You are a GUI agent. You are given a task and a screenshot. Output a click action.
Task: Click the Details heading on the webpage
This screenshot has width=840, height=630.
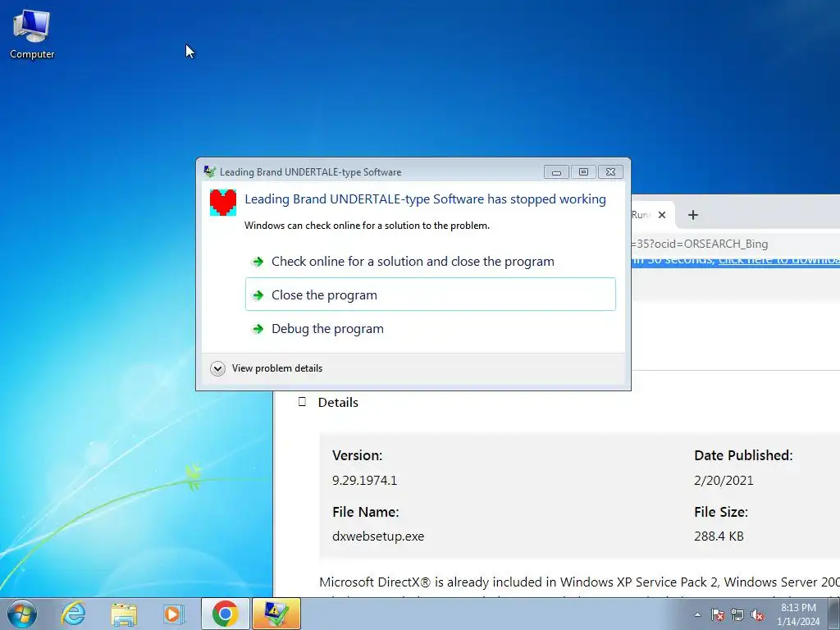[338, 402]
